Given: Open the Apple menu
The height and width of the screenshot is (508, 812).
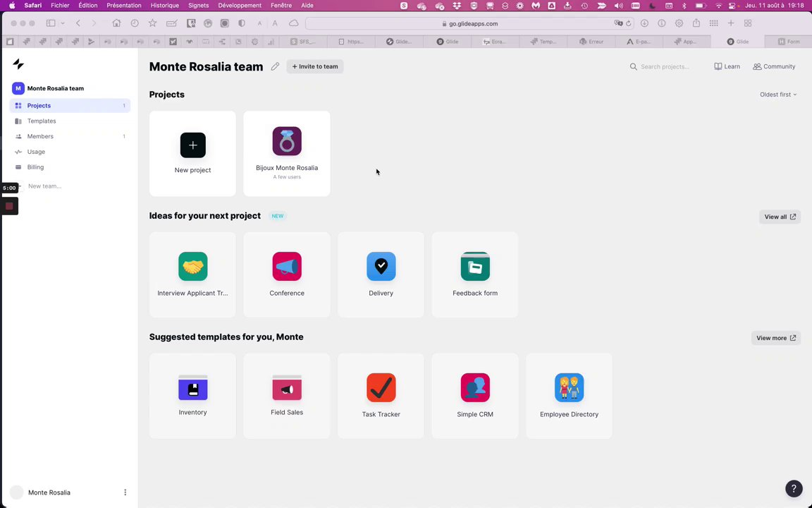Looking at the screenshot, I should [12, 5].
